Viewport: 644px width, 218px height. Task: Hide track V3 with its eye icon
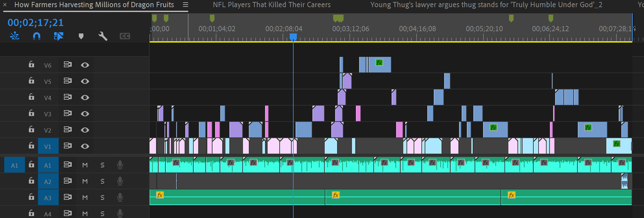85,113
